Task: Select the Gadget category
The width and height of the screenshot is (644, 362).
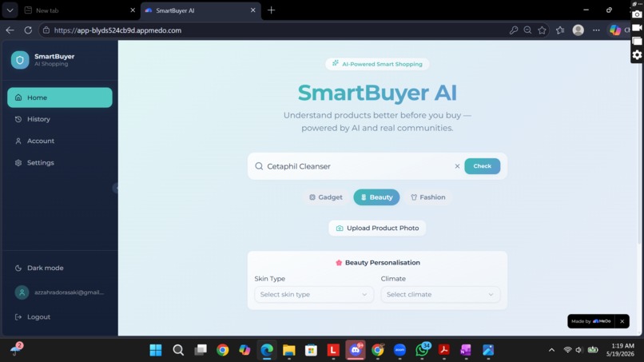Action: [326, 197]
